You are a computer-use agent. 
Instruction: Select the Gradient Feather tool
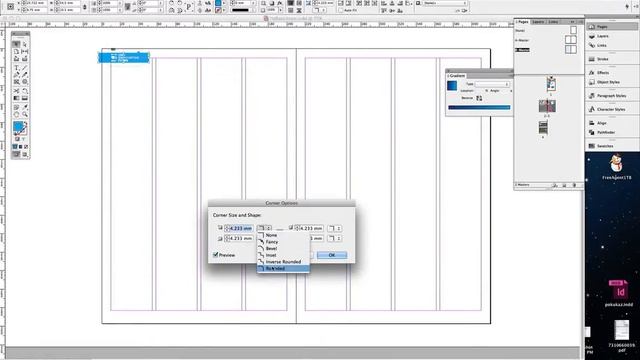point(24,98)
